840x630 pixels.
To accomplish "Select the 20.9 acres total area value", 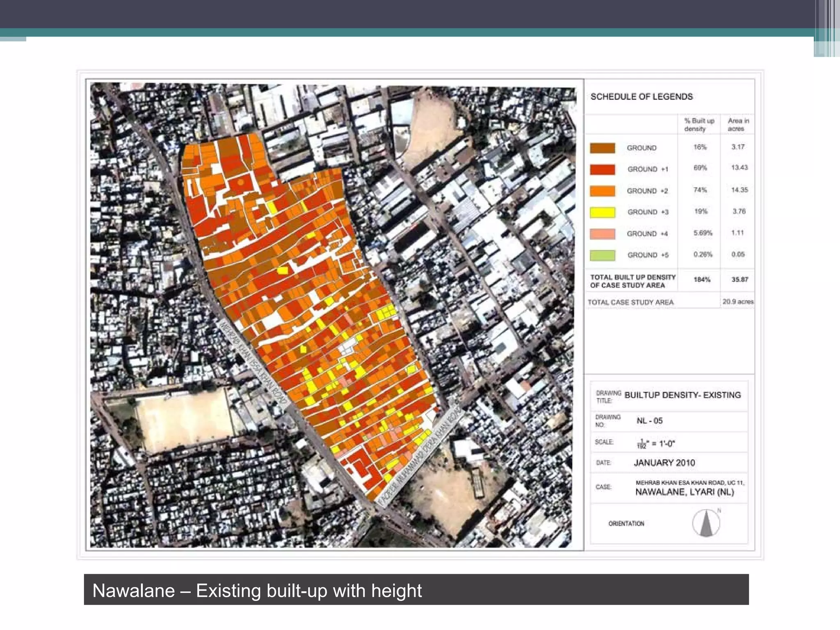I will 737,302.
